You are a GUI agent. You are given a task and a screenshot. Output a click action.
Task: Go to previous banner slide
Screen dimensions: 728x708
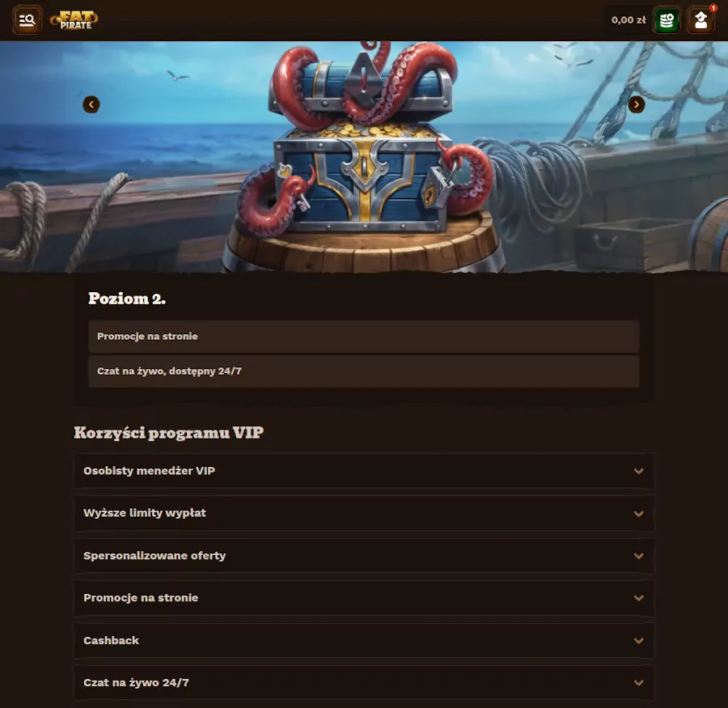[x=91, y=104]
